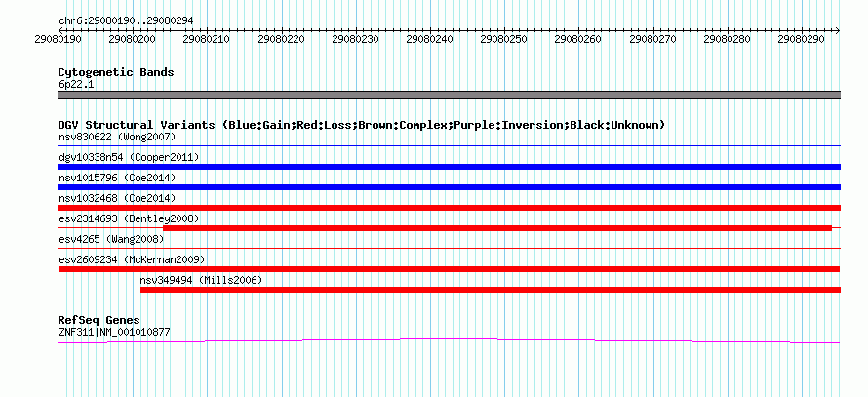
Task: Click the red nsv349494 loss bar
Action: (x=491, y=290)
